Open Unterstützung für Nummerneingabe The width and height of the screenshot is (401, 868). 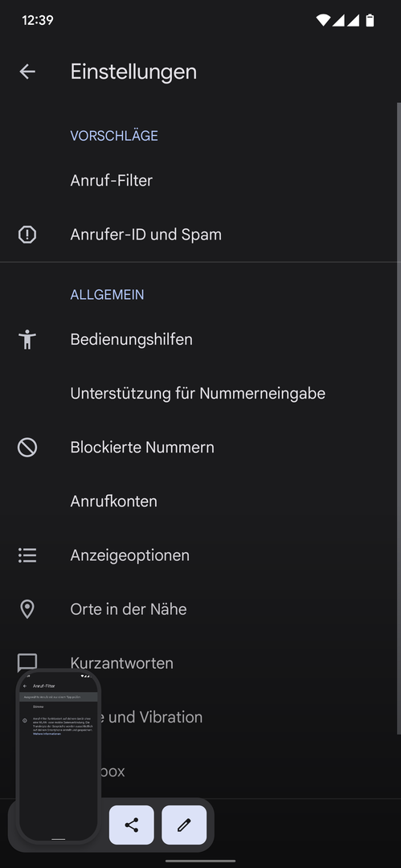(201, 394)
